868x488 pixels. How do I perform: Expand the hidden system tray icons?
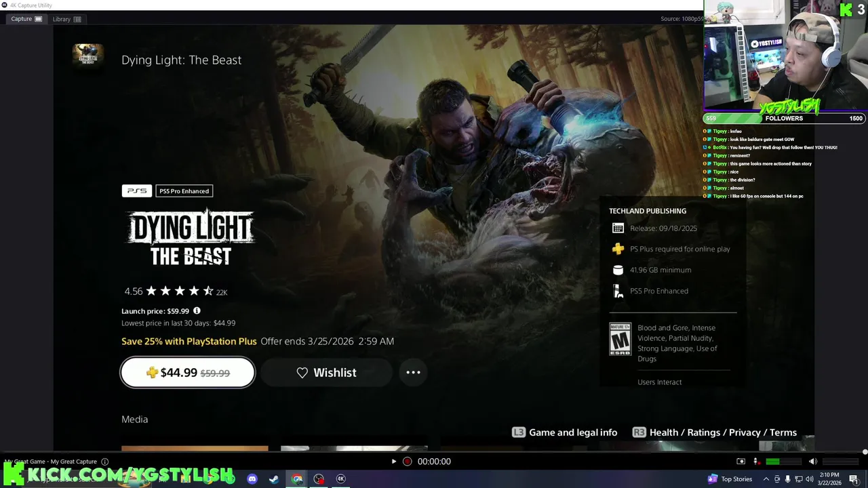[766, 479]
